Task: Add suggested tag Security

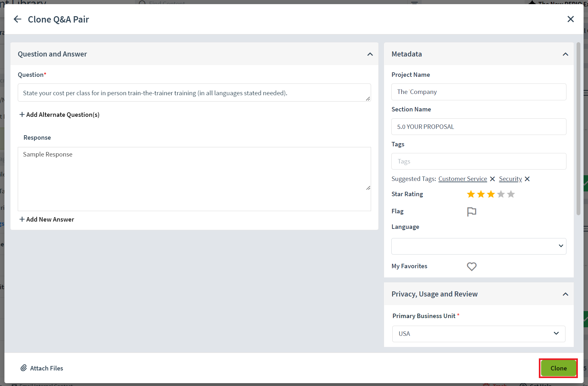Action: click(x=510, y=179)
